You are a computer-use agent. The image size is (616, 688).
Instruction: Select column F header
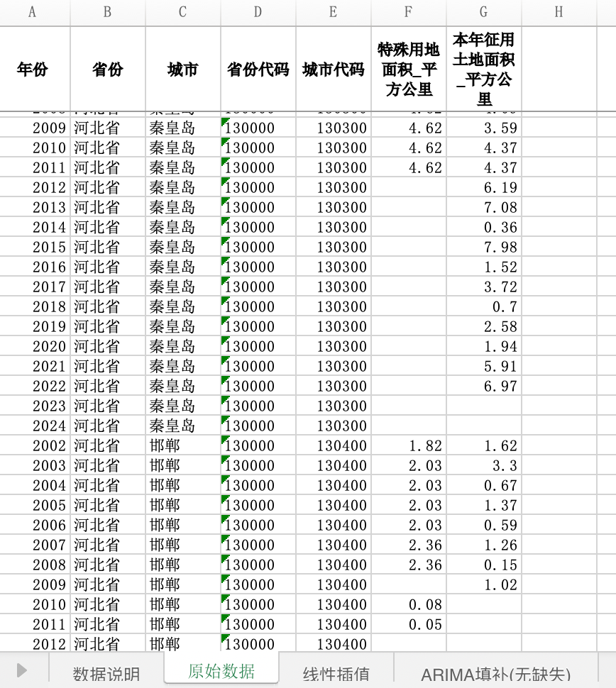[408, 12]
